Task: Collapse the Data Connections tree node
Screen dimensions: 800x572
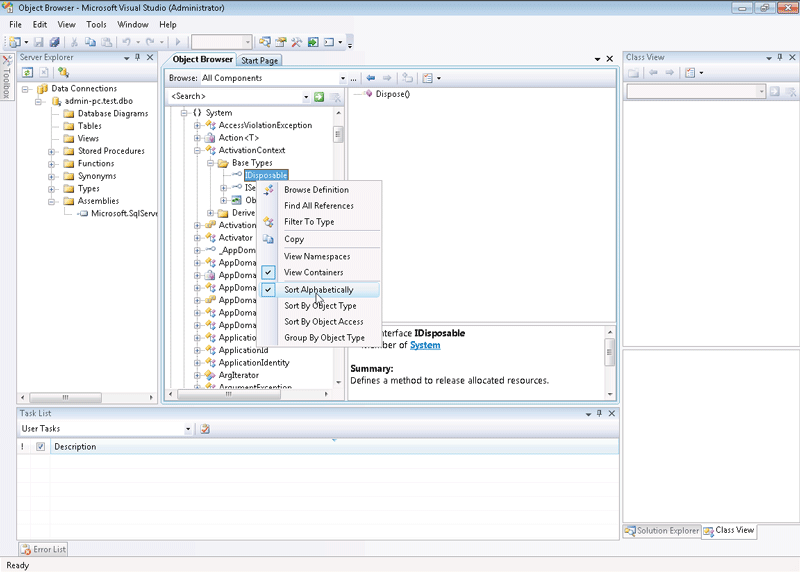Action: coord(27,89)
